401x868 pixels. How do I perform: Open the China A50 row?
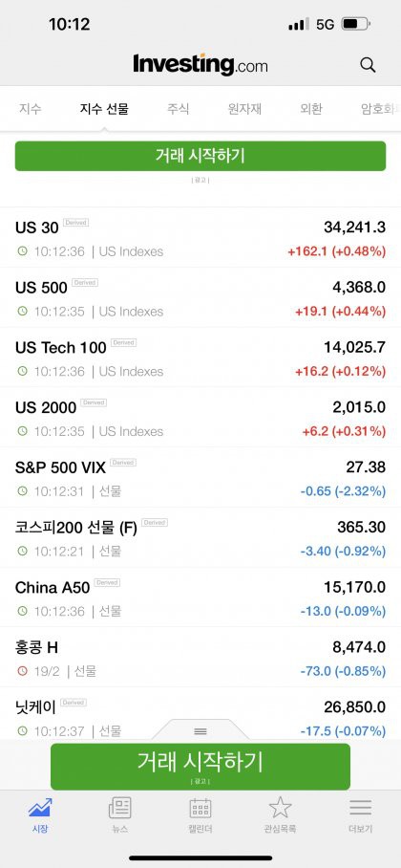pyautogui.click(x=200, y=597)
